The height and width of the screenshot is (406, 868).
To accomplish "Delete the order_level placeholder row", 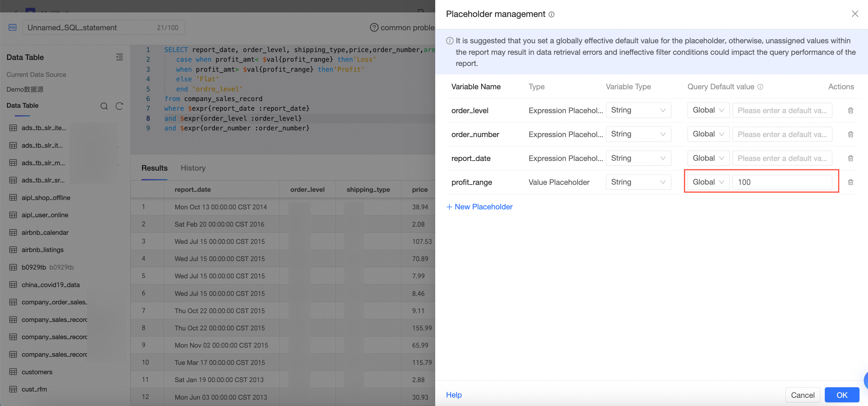I will click(x=850, y=111).
